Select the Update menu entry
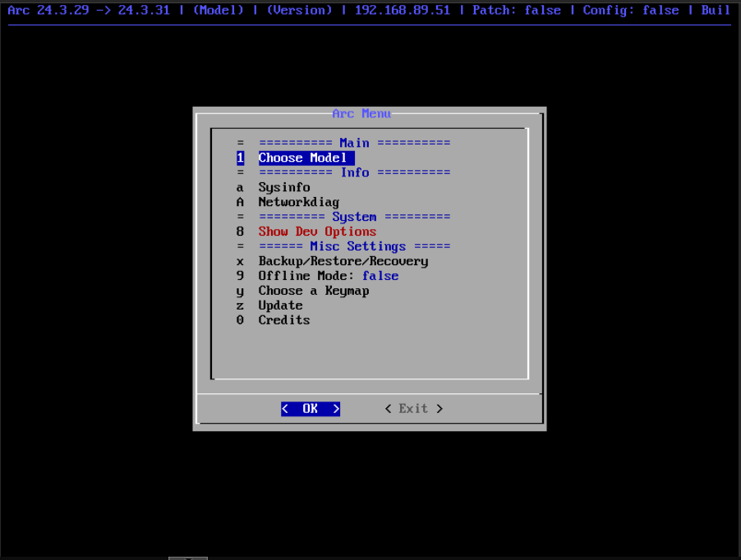The height and width of the screenshot is (560, 741). (x=280, y=305)
